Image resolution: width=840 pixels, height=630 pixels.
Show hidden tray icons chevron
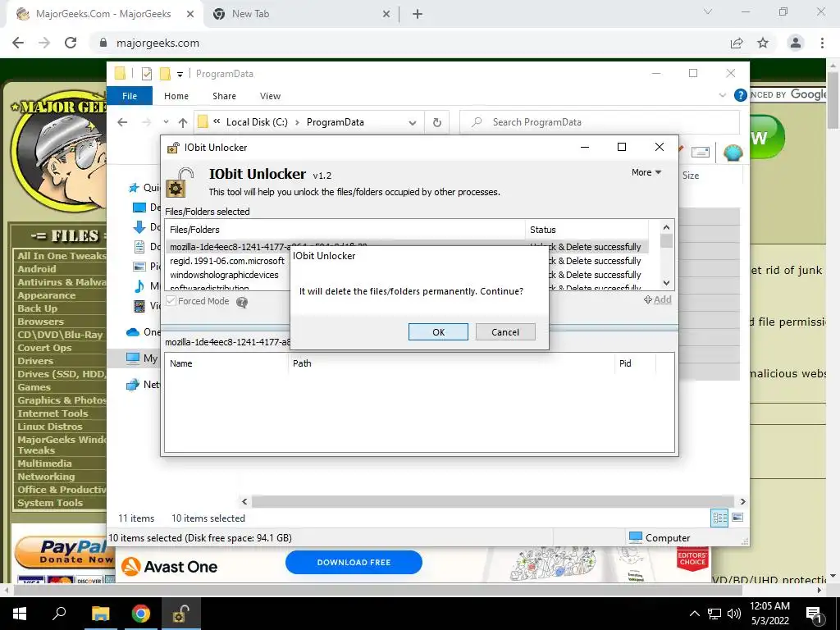pos(694,614)
